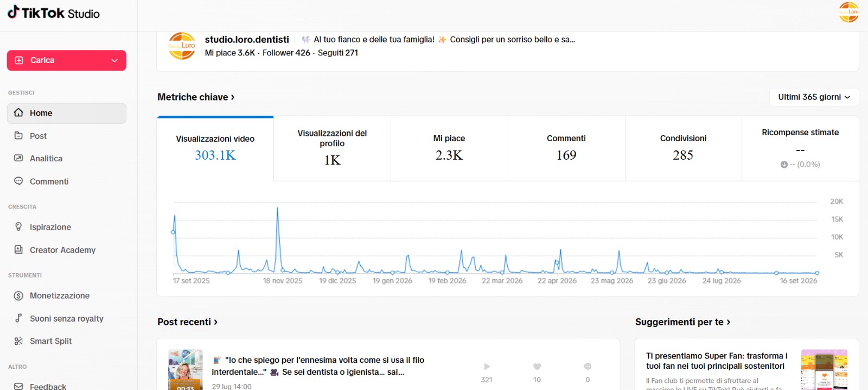Click the Feedback envelope icon

click(x=18, y=386)
